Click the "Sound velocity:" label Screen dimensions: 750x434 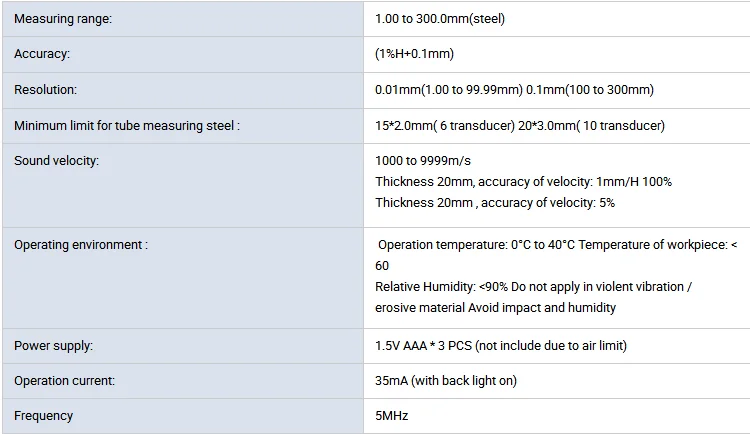[56, 161]
